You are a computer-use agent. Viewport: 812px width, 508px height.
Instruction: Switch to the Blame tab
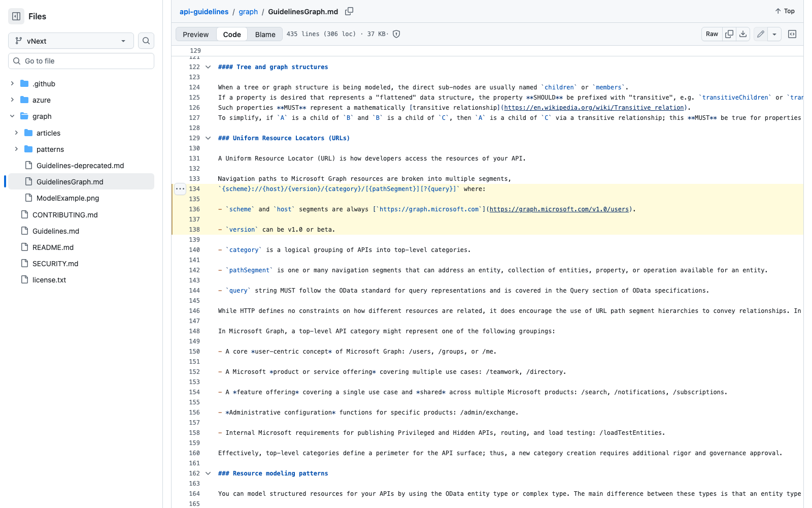coord(265,34)
